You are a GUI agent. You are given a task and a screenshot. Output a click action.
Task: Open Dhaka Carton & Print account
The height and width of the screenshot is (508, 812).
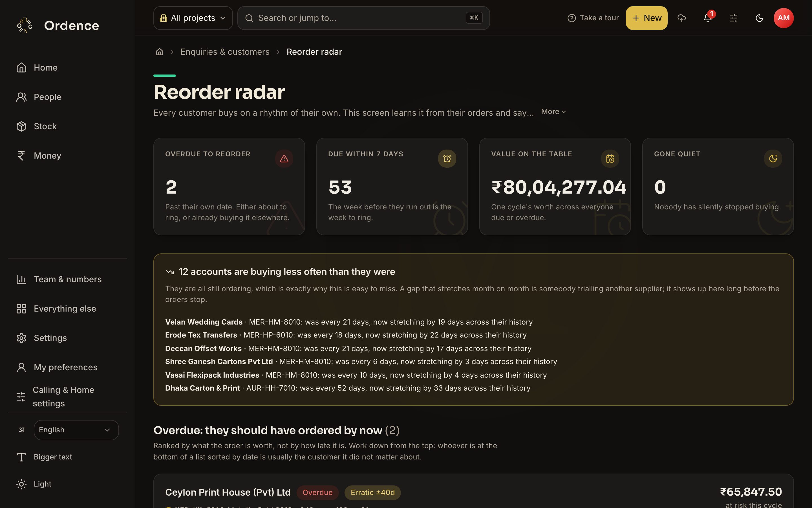point(202,388)
